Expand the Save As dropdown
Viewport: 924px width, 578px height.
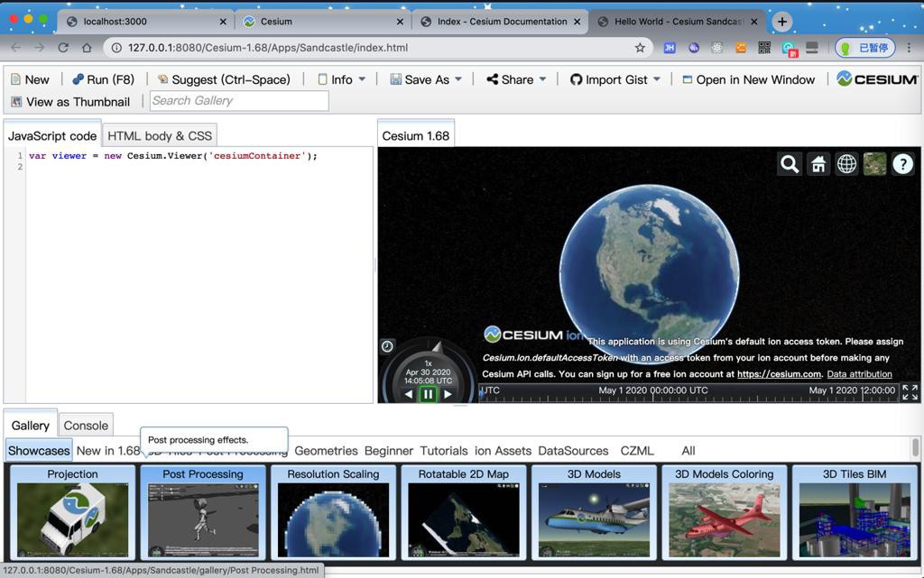click(x=426, y=79)
